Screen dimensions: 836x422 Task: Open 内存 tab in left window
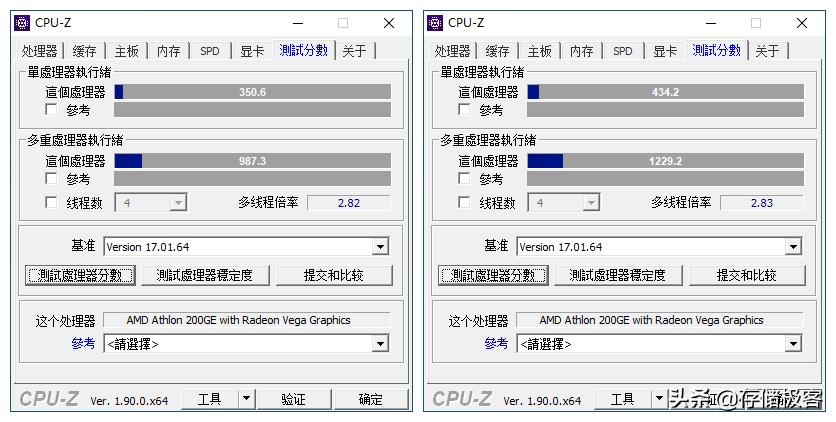click(168, 51)
